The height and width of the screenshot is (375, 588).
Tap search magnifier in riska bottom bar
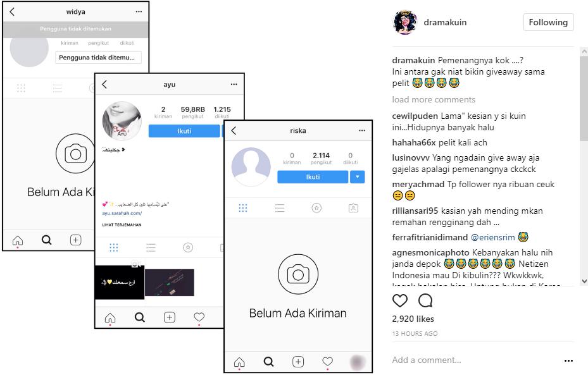(x=268, y=362)
